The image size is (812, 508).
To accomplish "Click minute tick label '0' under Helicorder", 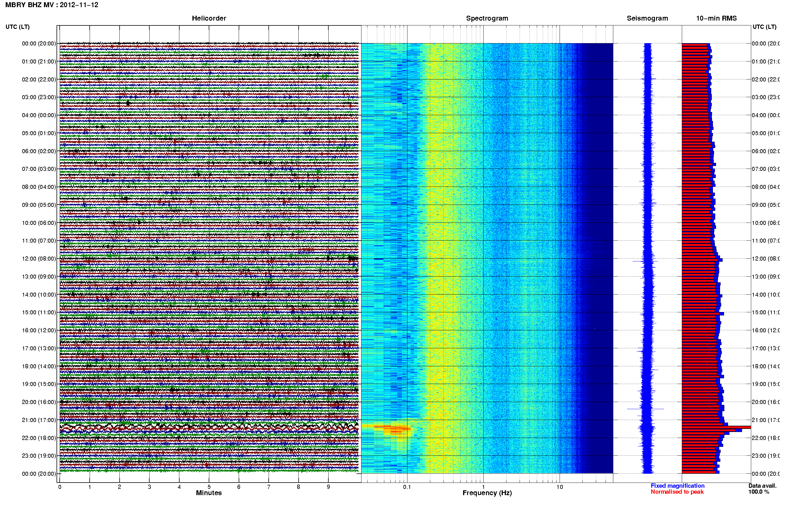I will 60,487.
